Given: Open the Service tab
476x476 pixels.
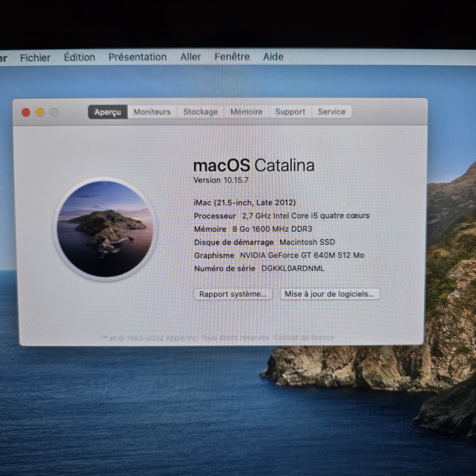Looking at the screenshot, I should tap(331, 112).
